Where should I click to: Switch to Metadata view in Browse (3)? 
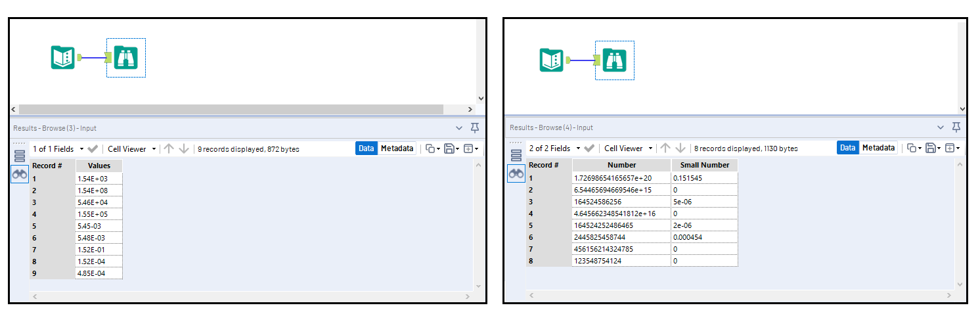[x=397, y=148]
